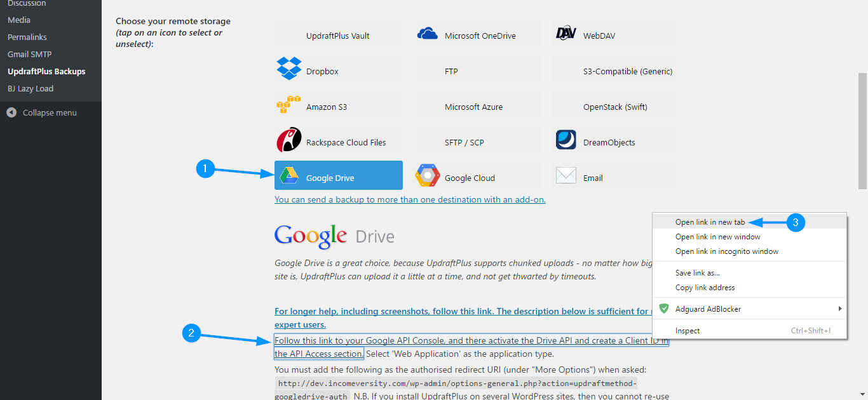Pick the Rackspace Cloud Files icon
The image size is (868, 400).
(289, 140)
